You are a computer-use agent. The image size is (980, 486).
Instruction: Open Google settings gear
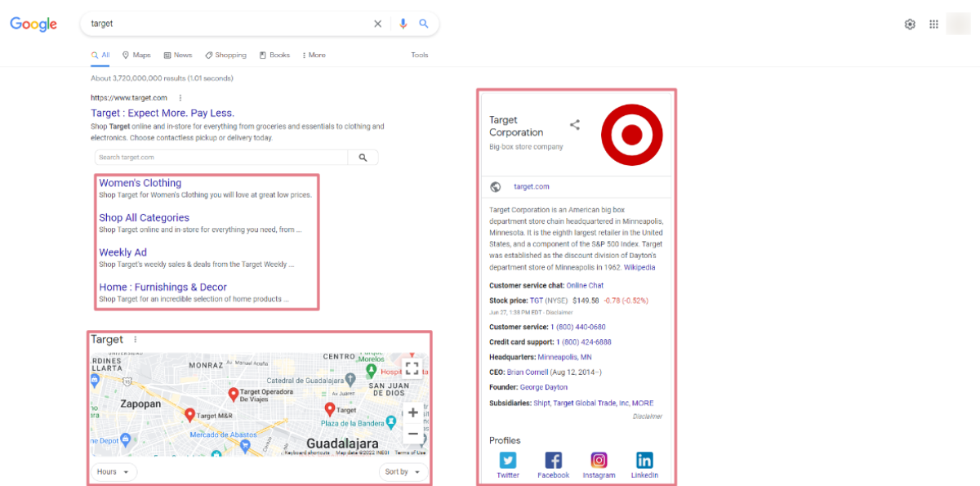[910, 25]
